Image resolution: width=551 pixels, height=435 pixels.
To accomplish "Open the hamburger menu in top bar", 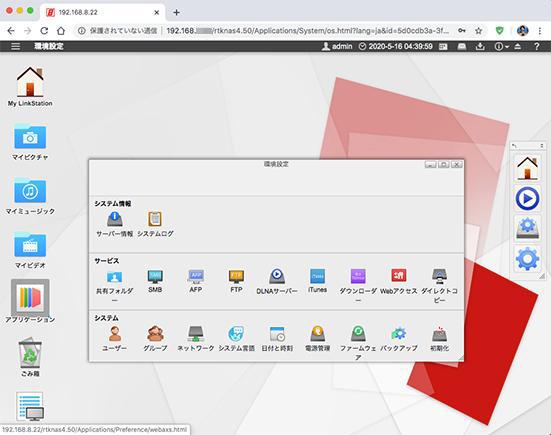I will tap(15, 46).
